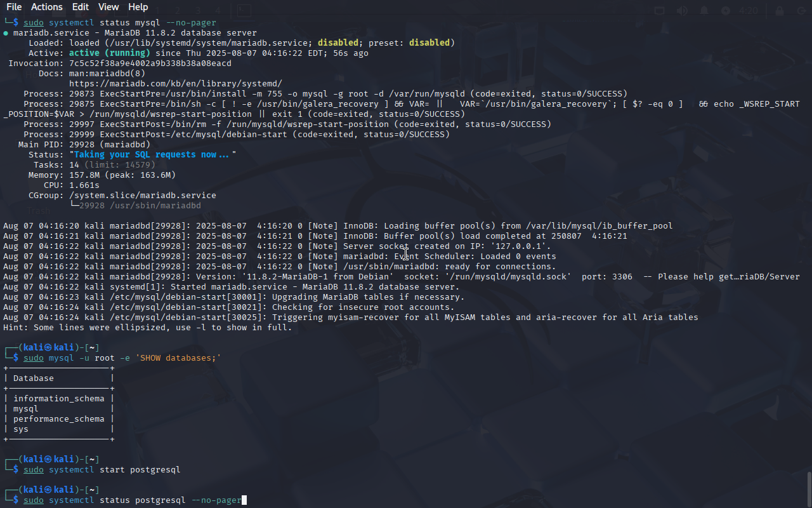The width and height of the screenshot is (812, 508).
Task: Click 'Memory: 157.8M (peak: 163.6M)' line
Action: tap(102, 175)
